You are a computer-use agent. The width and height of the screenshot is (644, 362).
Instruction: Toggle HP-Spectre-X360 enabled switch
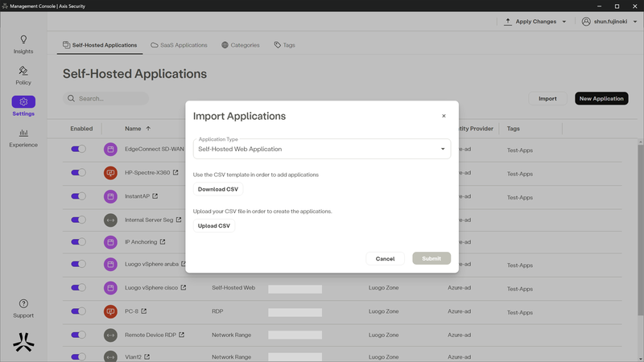pos(78,172)
